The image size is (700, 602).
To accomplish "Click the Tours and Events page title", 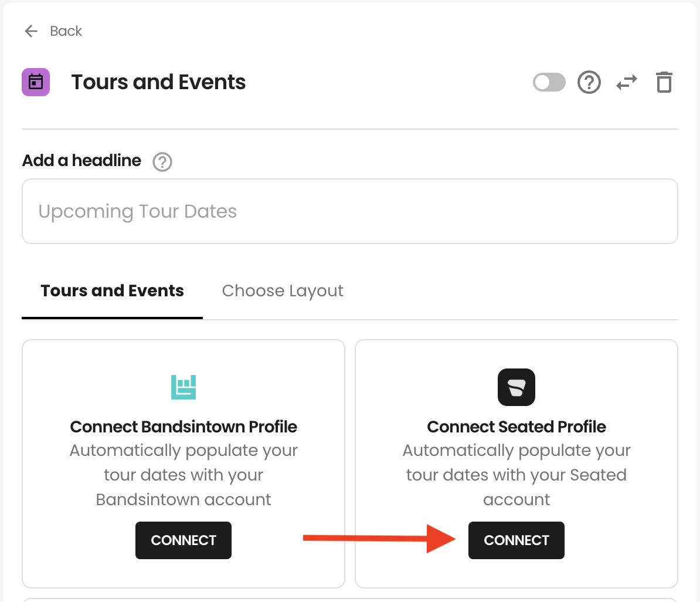I will click(x=158, y=82).
